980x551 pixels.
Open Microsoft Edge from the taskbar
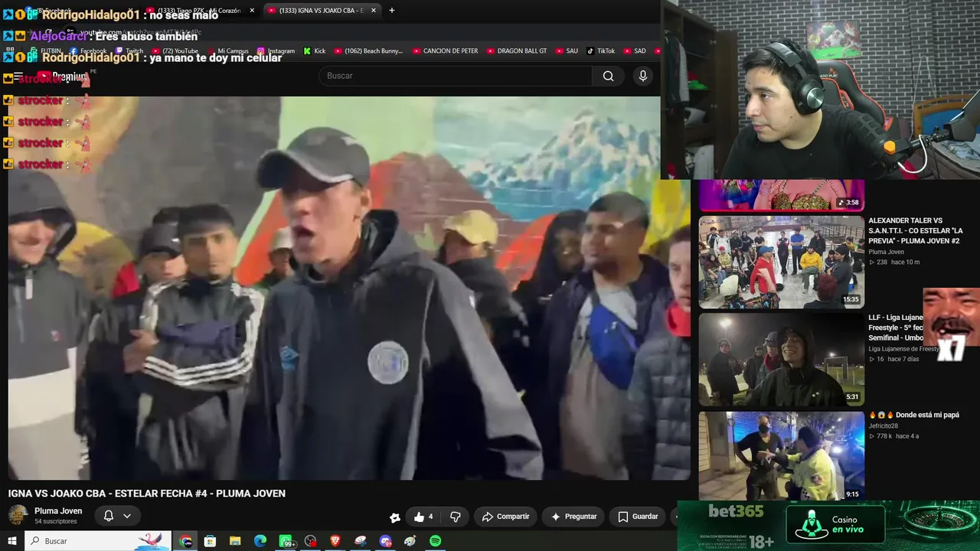(260, 541)
